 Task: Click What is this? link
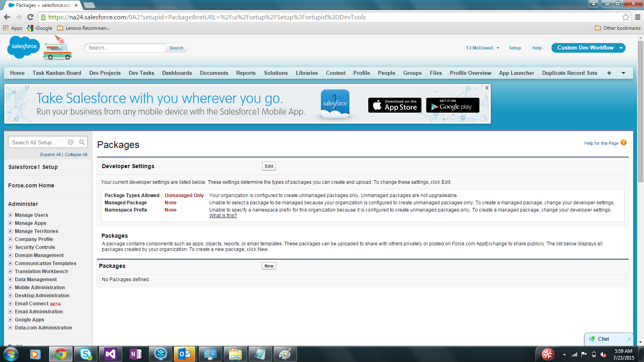click(223, 216)
